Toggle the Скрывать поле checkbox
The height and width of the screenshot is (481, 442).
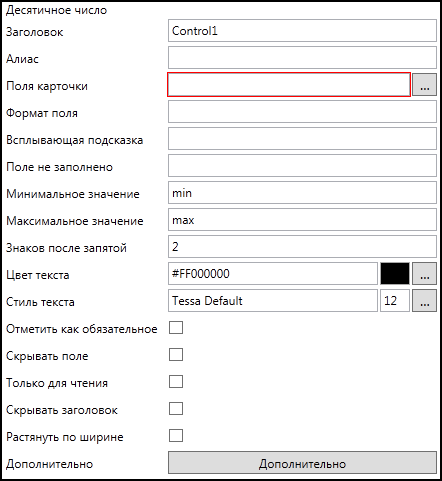point(176,355)
